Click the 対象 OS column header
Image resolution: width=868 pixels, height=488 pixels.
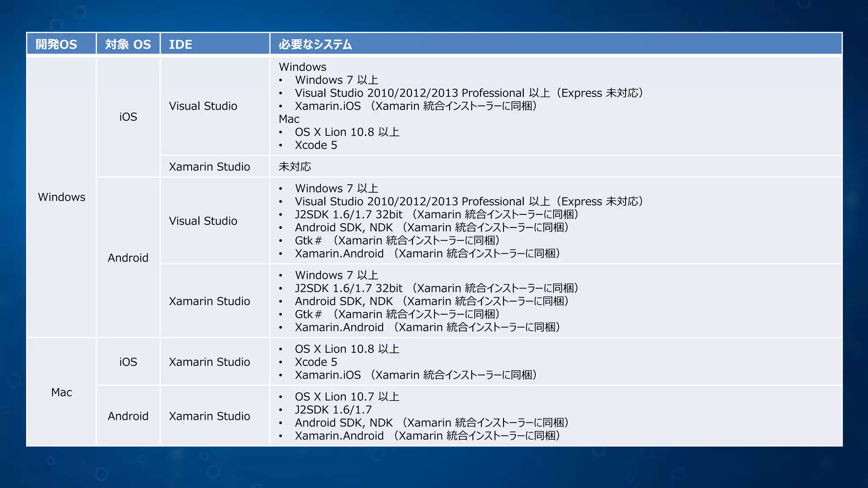coord(128,44)
